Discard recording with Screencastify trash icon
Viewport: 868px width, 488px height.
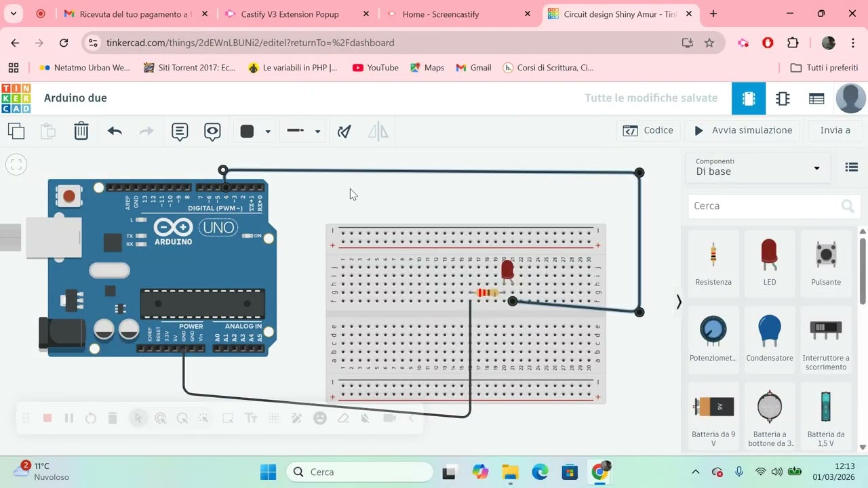113,418
